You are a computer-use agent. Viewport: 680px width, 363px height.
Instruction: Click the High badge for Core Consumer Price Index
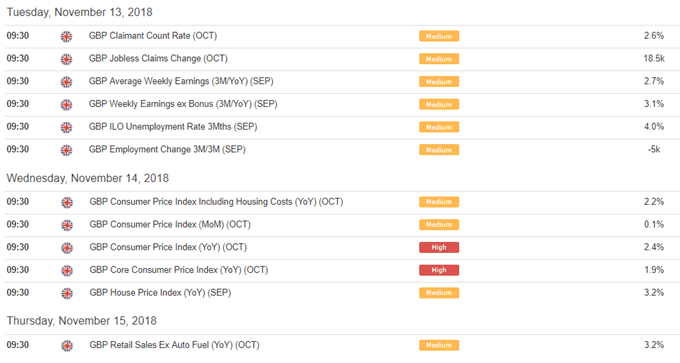[439, 270]
